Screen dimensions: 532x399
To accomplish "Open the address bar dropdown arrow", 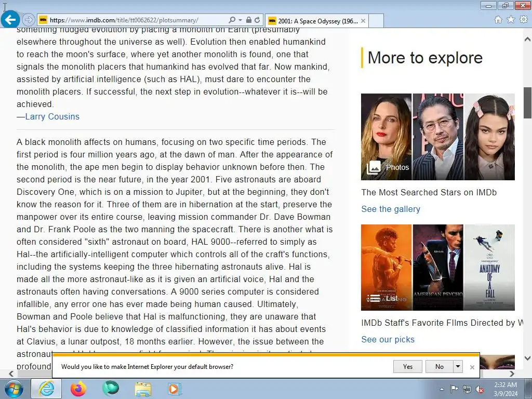I will click(240, 20).
